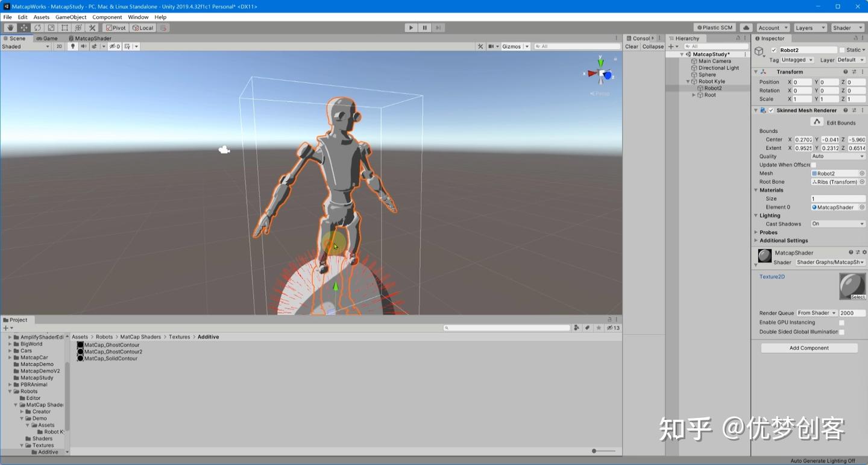This screenshot has height=465, width=868.
Task: Click the Edit Bounds button
Action: 817,122
